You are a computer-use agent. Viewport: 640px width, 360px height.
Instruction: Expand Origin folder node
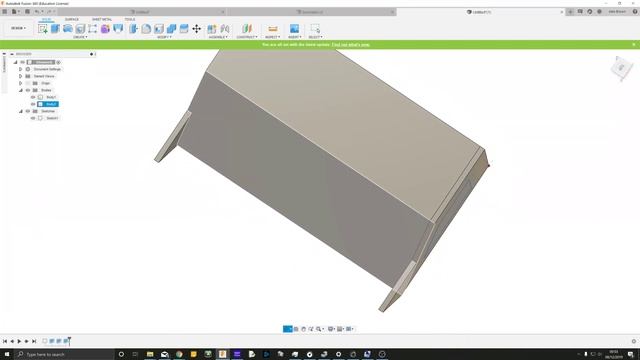[20, 83]
